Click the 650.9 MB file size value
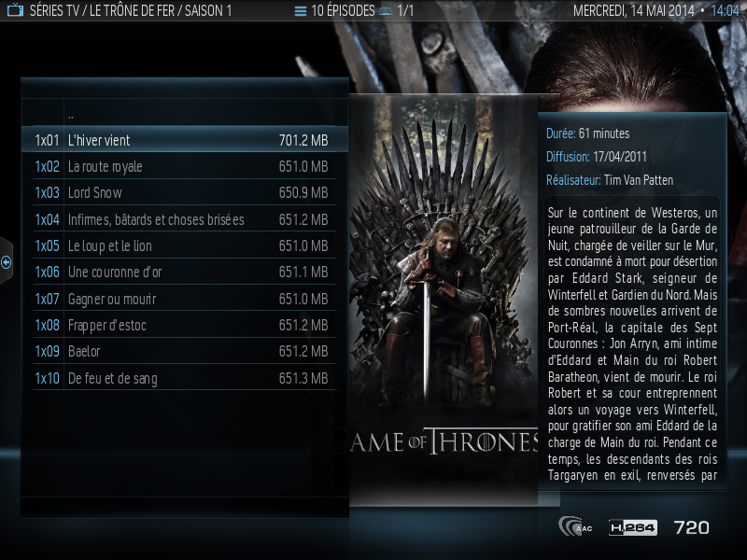 [303, 192]
